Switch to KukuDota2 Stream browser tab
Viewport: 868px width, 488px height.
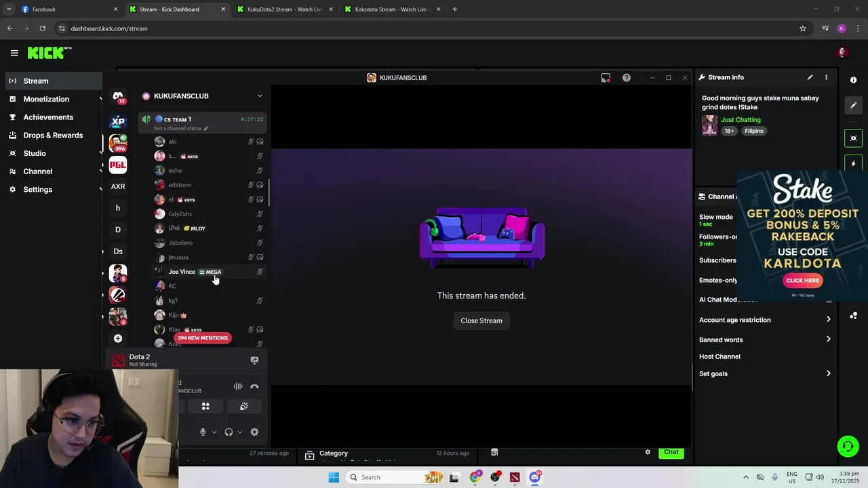tap(285, 9)
